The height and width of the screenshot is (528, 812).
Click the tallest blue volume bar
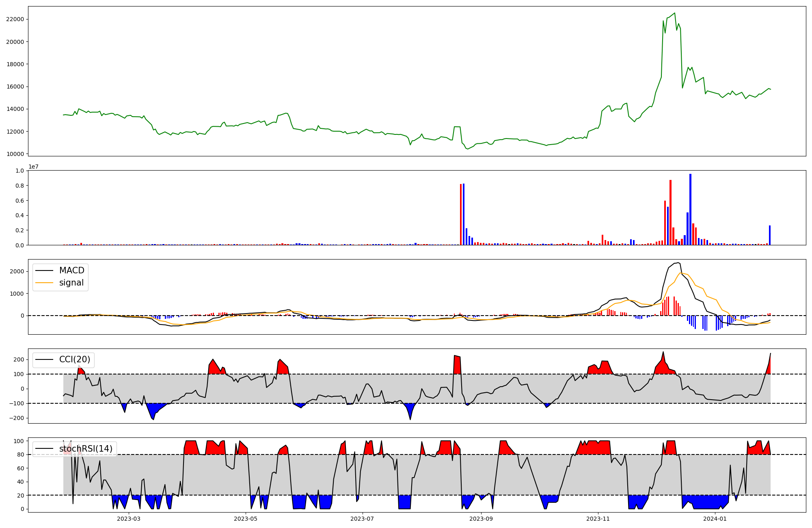tap(690, 209)
